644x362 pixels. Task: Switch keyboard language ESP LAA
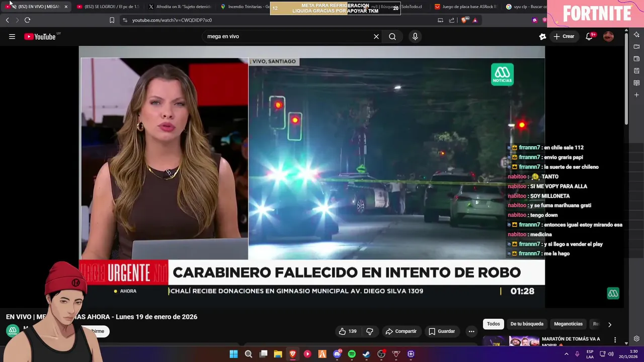click(590, 354)
